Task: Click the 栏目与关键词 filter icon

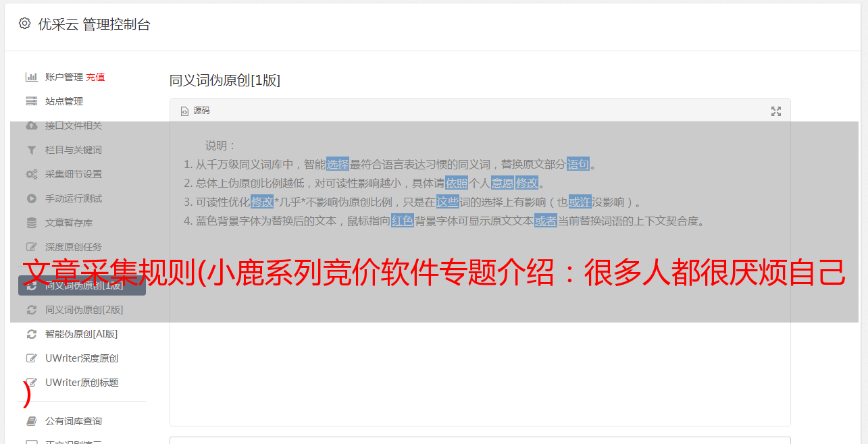Action: pyautogui.click(x=31, y=150)
